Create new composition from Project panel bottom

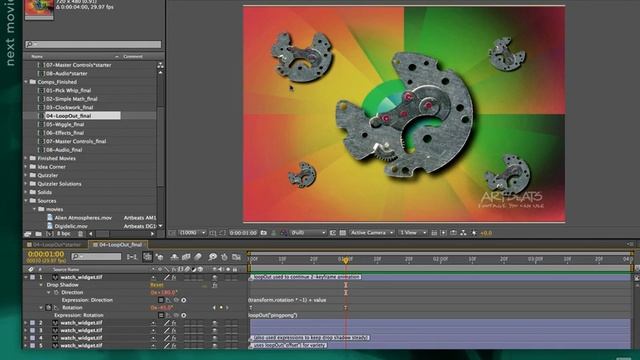[x=49, y=234]
